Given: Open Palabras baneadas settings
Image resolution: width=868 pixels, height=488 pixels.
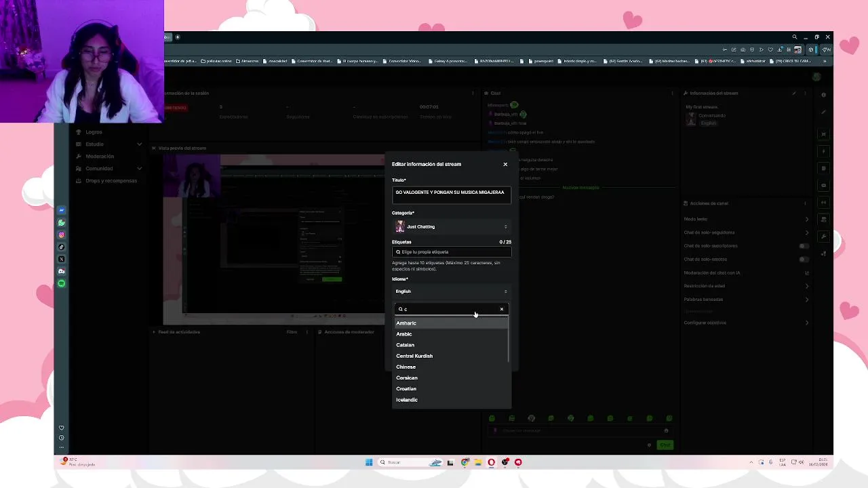Looking at the screenshot, I should coord(746,300).
